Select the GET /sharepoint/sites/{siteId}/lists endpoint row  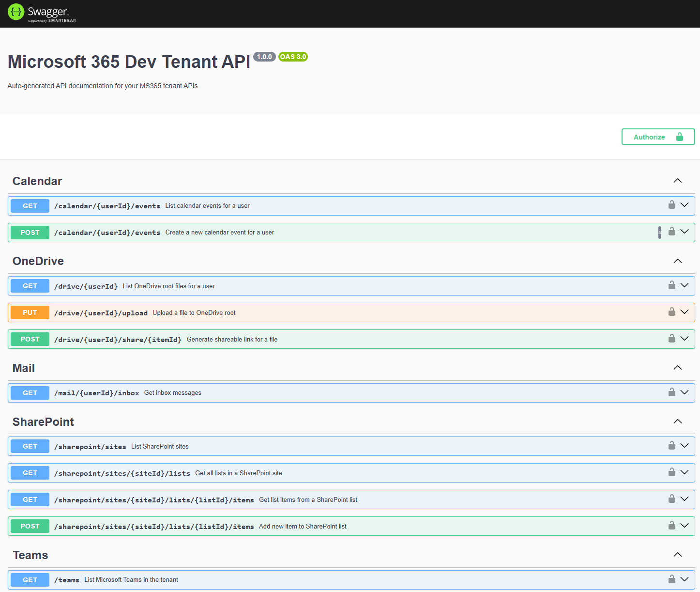tap(339, 472)
